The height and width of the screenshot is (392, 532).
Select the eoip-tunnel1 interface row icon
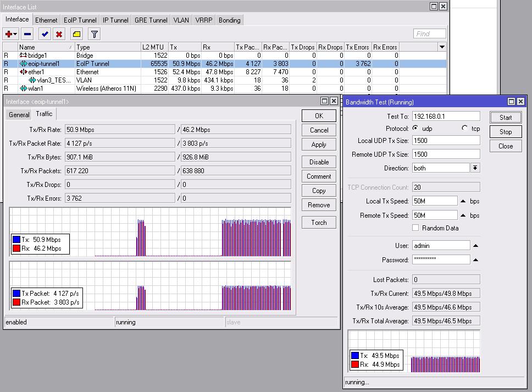24,64
